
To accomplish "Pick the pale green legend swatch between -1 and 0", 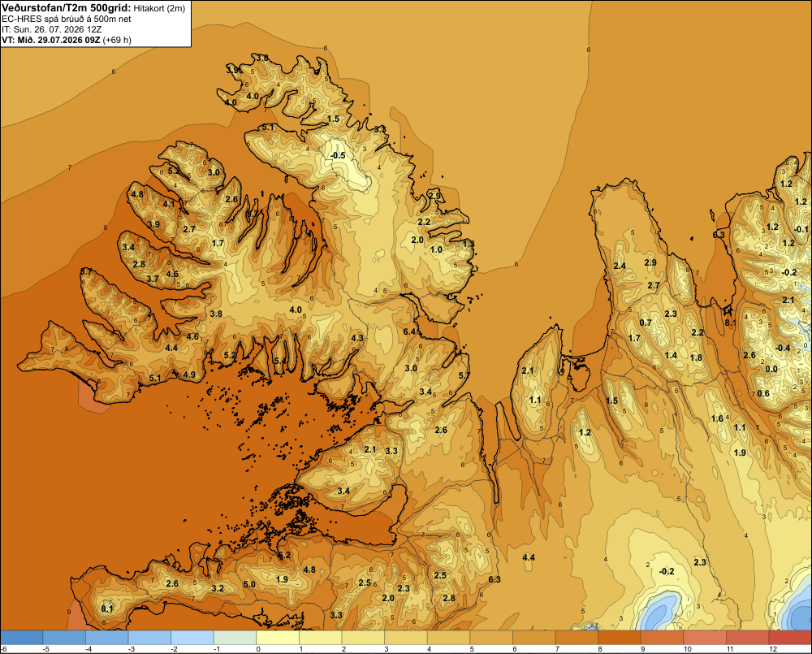I will 235,638.
